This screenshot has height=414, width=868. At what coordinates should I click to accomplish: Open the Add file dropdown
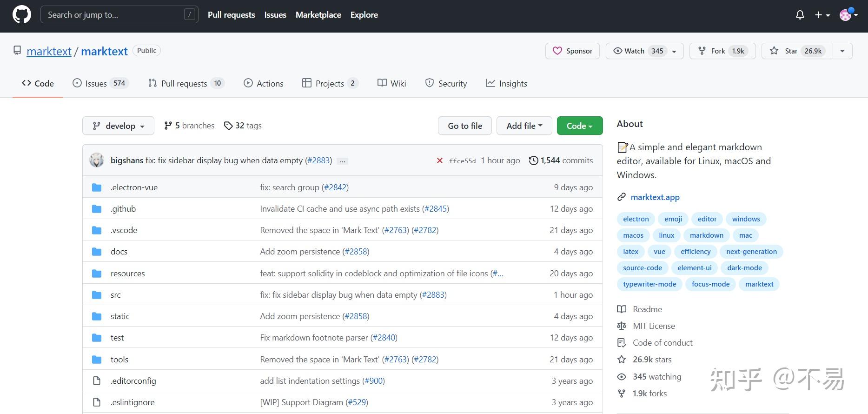524,126
